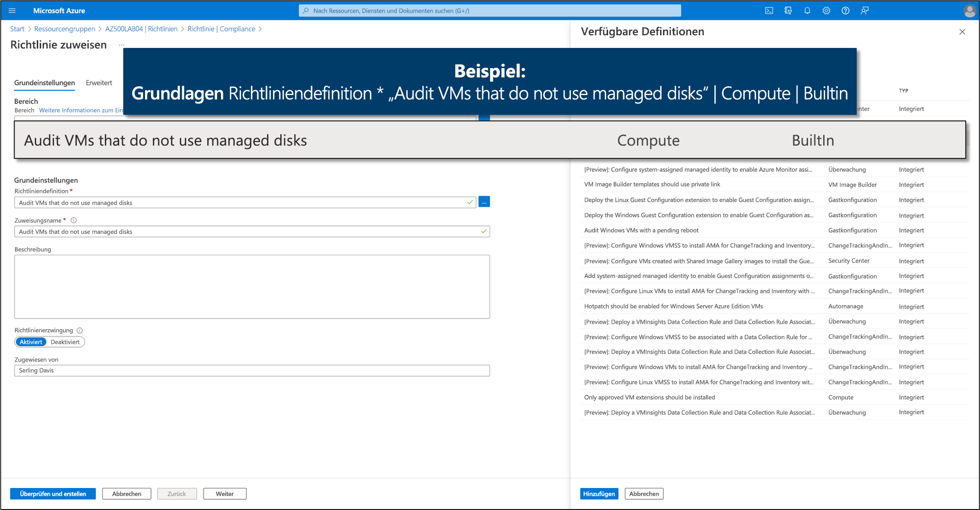This screenshot has height=510, width=980.
Task: Open the user account avatar
Action: [x=969, y=11]
